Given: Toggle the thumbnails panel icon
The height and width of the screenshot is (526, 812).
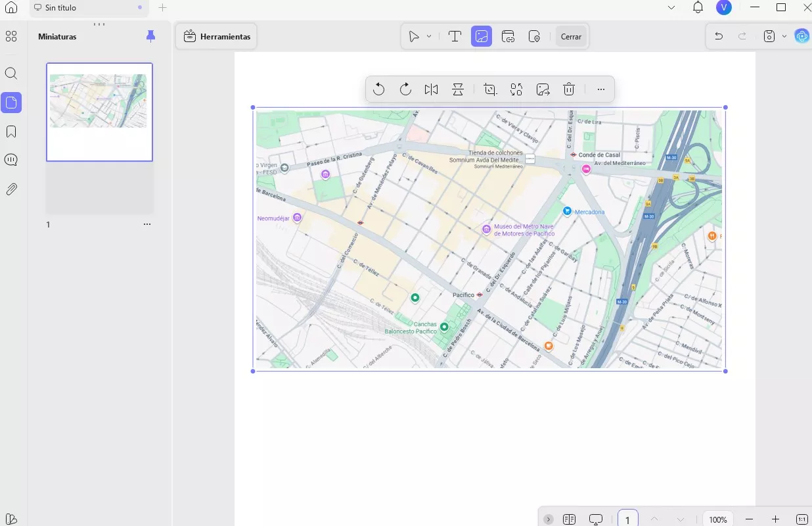Looking at the screenshot, I should click(x=11, y=103).
